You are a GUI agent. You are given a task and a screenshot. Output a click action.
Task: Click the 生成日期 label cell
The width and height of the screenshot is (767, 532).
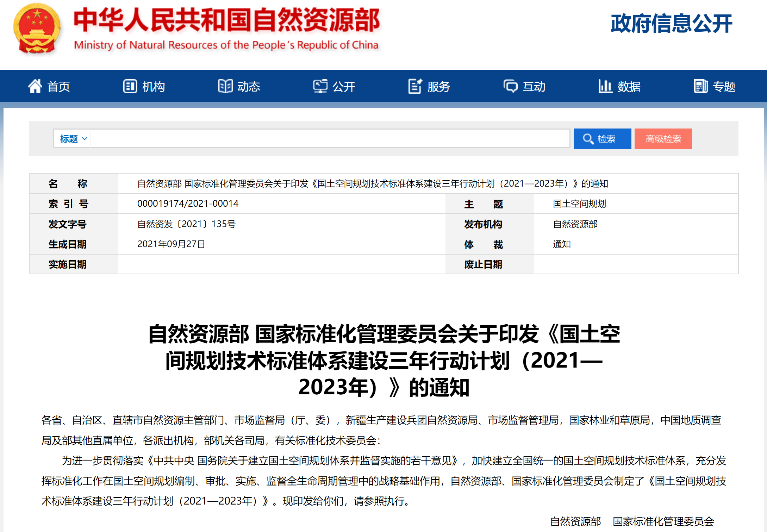74,244
